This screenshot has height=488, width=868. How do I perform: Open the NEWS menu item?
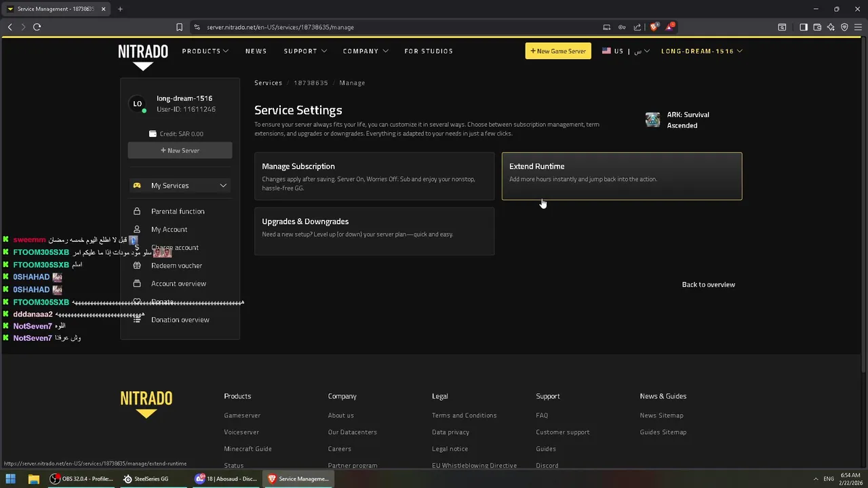(x=256, y=51)
